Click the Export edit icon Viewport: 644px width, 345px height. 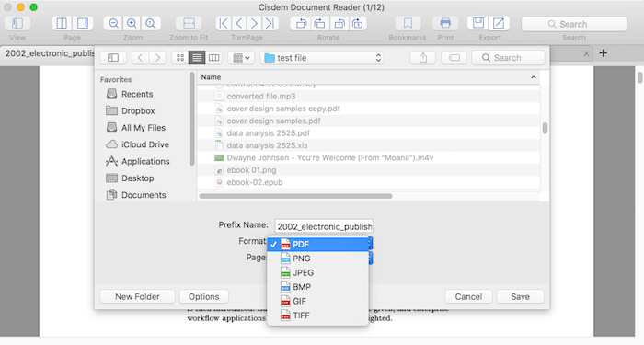coord(499,23)
